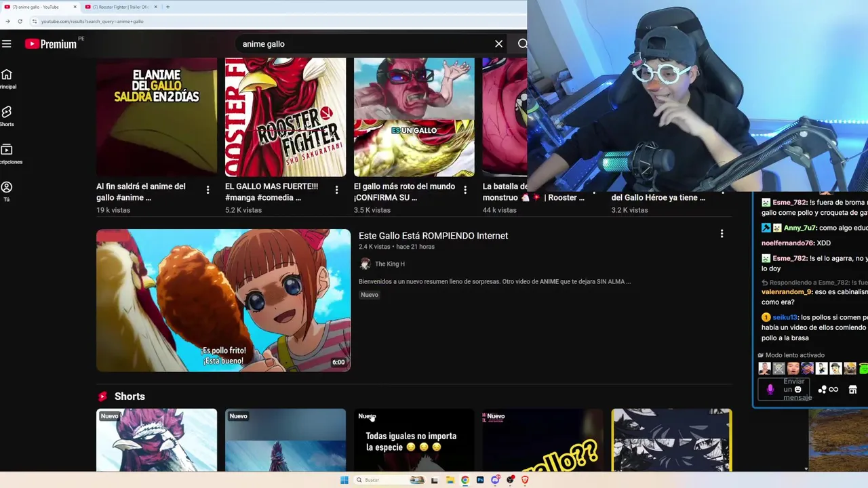Click the browser reload button
The width and height of the screenshot is (868, 488).
(x=20, y=21)
